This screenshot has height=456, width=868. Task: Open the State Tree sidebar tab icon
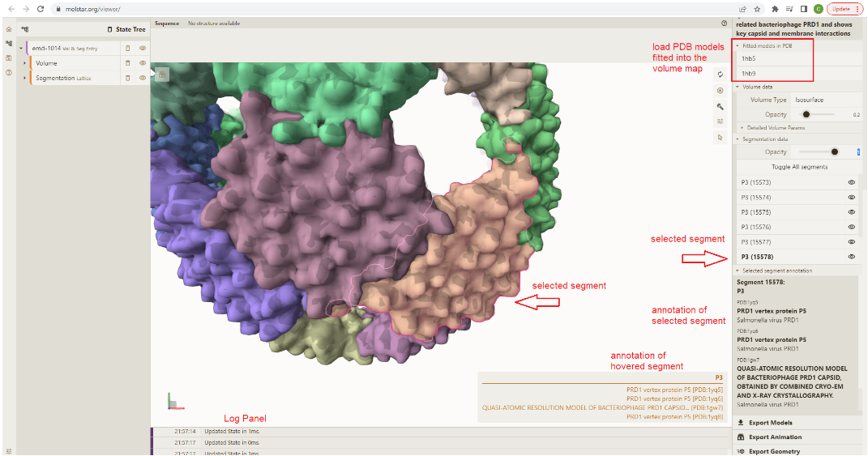click(x=8, y=44)
